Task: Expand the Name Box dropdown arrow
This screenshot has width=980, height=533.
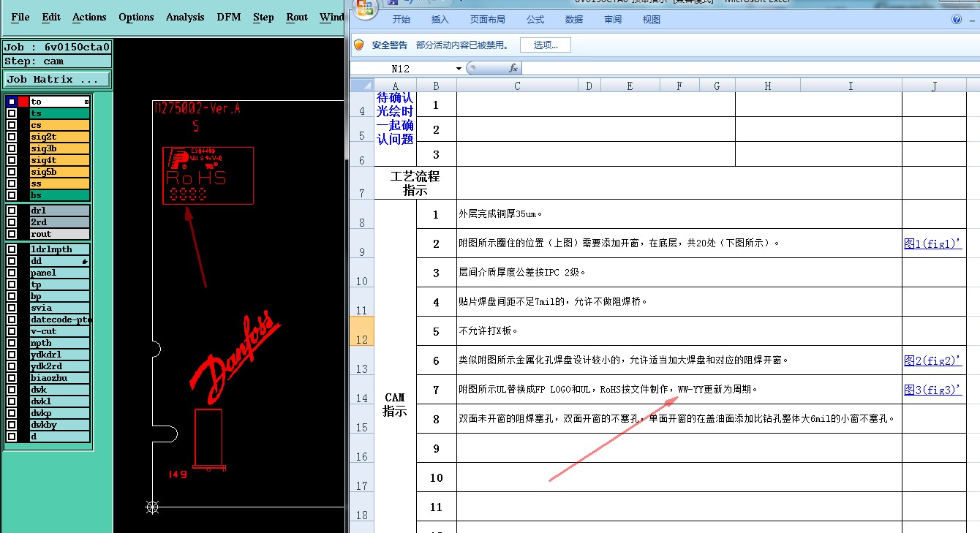Action: click(x=459, y=68)
